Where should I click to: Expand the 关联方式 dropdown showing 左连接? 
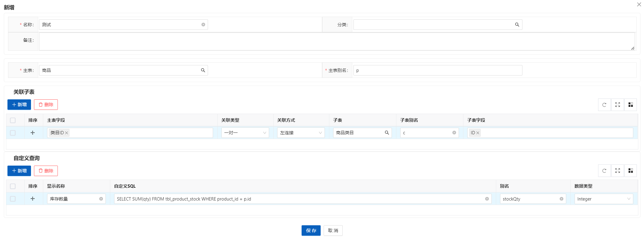[x=301, y=133]
